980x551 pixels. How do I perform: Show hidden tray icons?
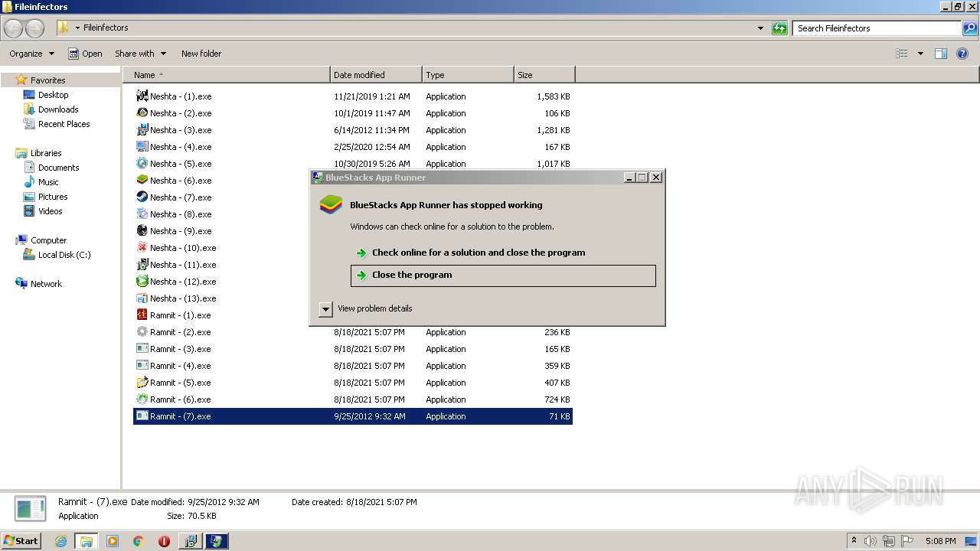tap(854, 541)
